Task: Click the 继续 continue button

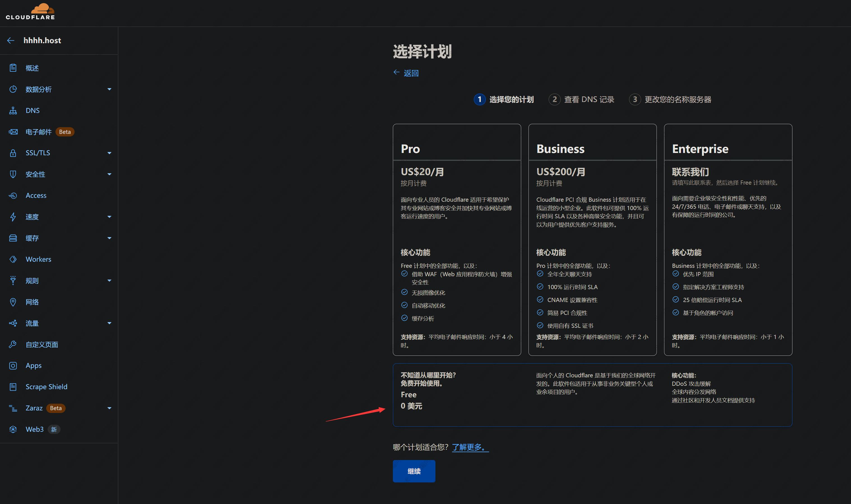Action: click(x=414, y=471)
